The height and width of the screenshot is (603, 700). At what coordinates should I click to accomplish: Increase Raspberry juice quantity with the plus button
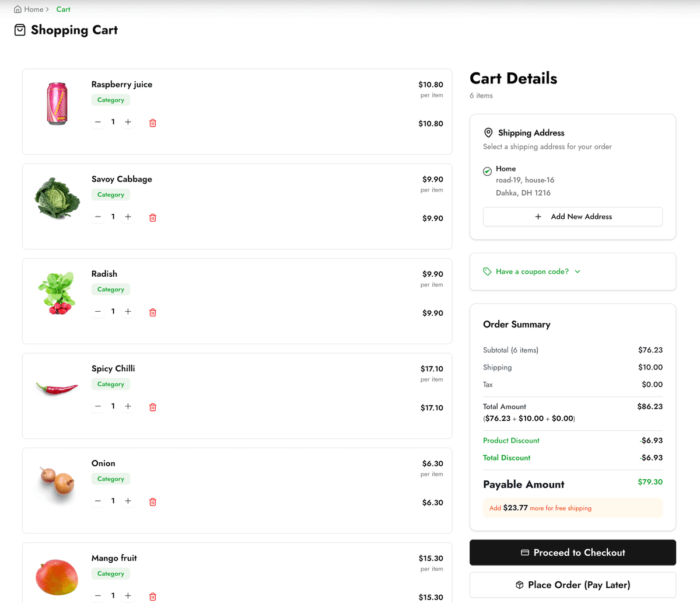point(128,122)
